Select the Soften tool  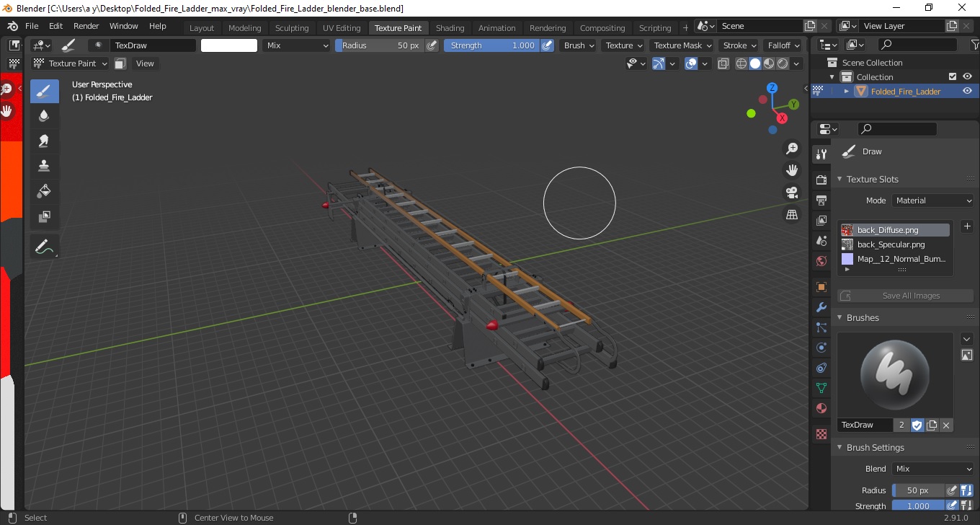[x=44, y=116]
